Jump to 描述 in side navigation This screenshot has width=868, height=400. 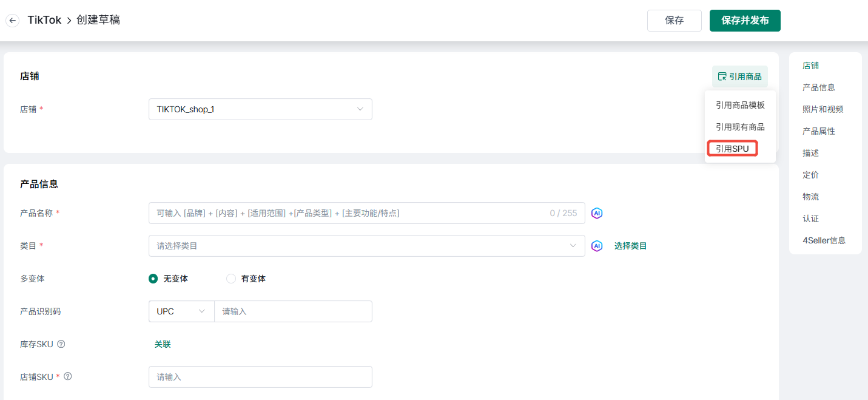tap(810, 153)
